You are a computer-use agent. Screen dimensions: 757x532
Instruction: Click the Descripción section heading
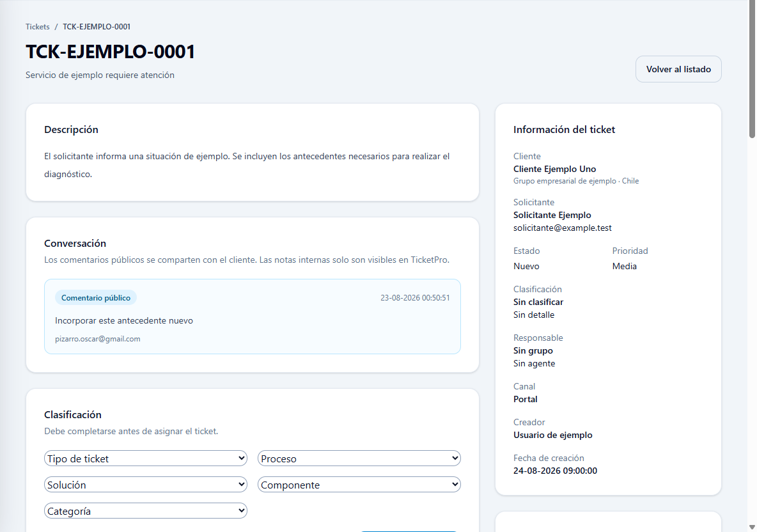pyautogui.click(x=71, y=129)
